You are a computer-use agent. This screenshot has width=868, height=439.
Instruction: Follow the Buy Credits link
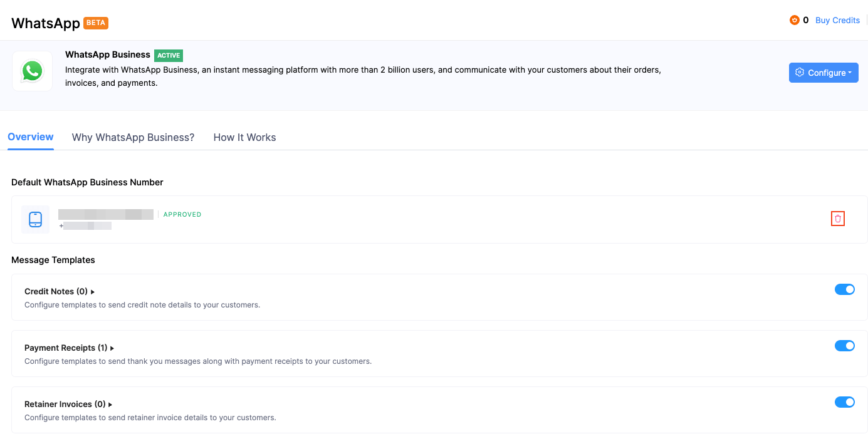tap(837, 20)
